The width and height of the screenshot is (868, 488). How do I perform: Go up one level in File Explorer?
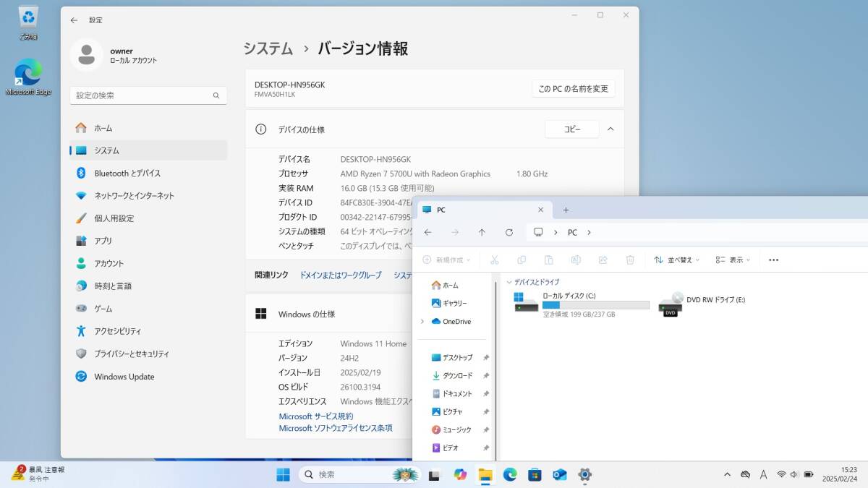point(482,233)
